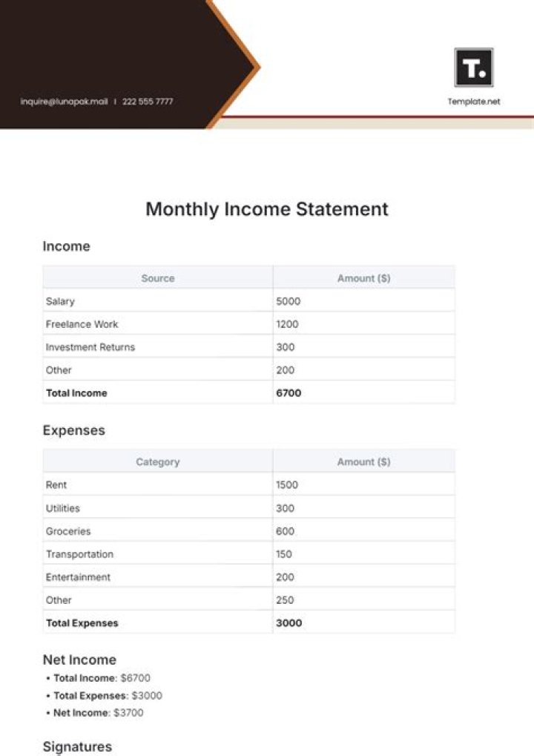This screenshot has height=756, width=534.
Task: Click the Template.net logo icon
Action: tap(473, 68)
